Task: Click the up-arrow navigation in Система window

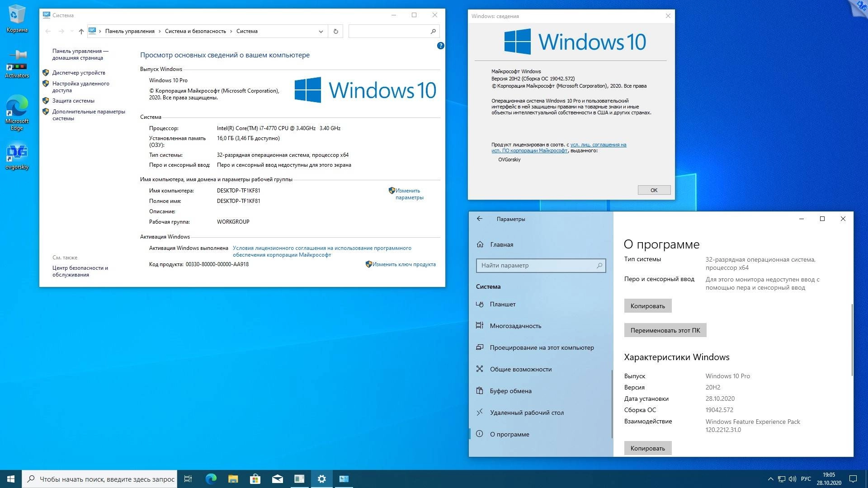Action: pos(81,31)
